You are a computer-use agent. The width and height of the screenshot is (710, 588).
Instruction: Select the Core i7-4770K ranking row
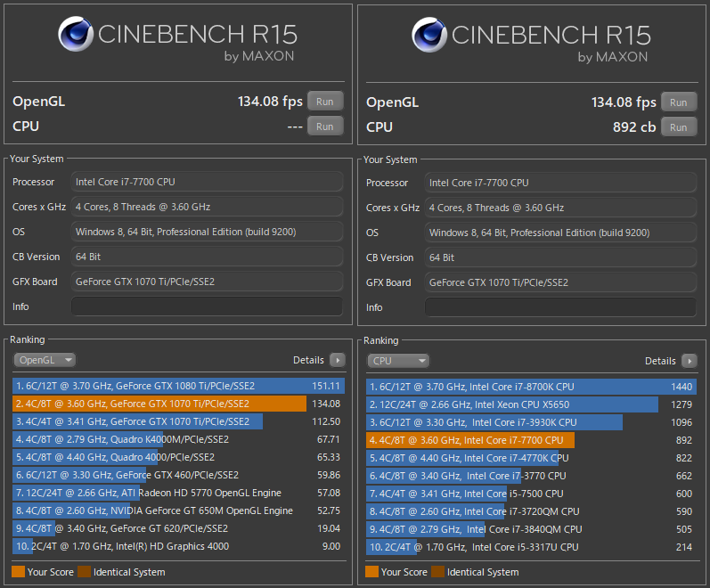pos(531,458)
